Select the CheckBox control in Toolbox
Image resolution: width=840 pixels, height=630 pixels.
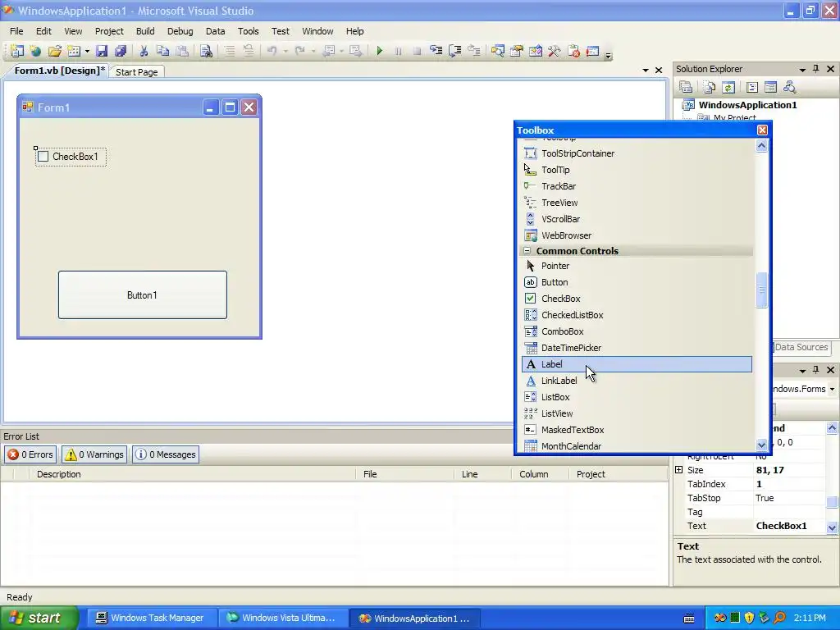point(637,299)
